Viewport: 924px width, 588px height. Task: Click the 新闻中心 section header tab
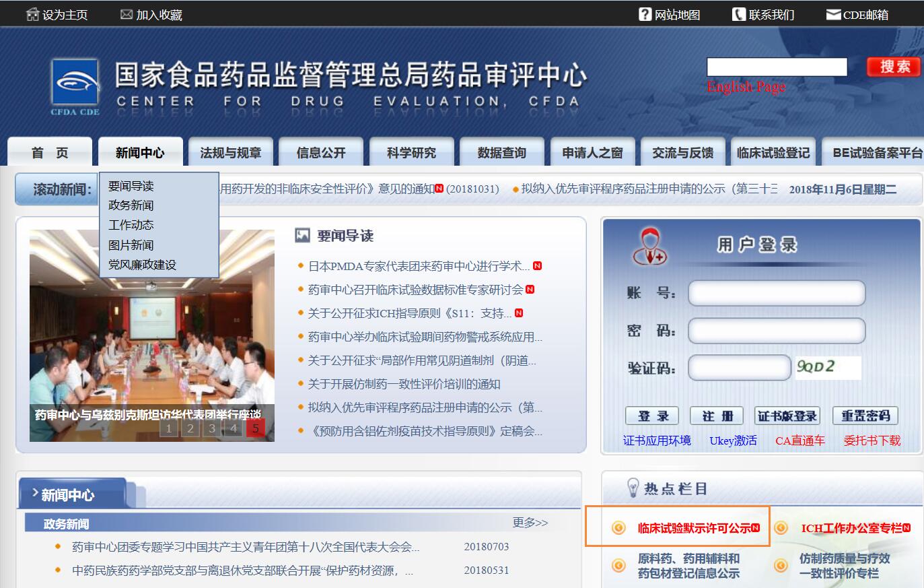(x=73, y=494)
